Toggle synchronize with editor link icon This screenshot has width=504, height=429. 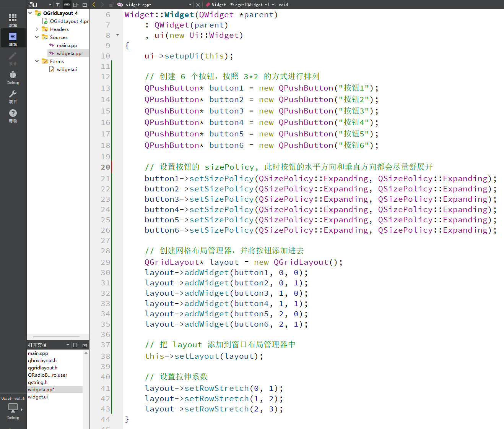point(67,5)
